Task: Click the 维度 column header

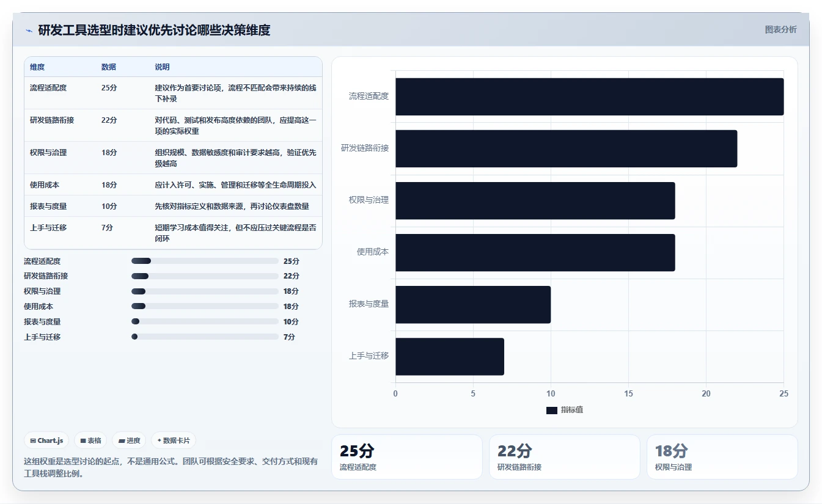Action: [x=37, y=67]
